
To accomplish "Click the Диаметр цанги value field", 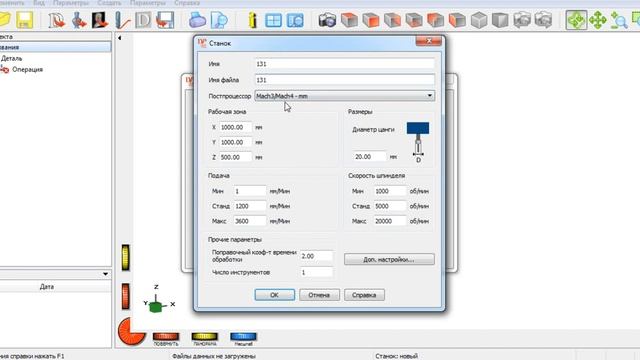I will (369, 157).
